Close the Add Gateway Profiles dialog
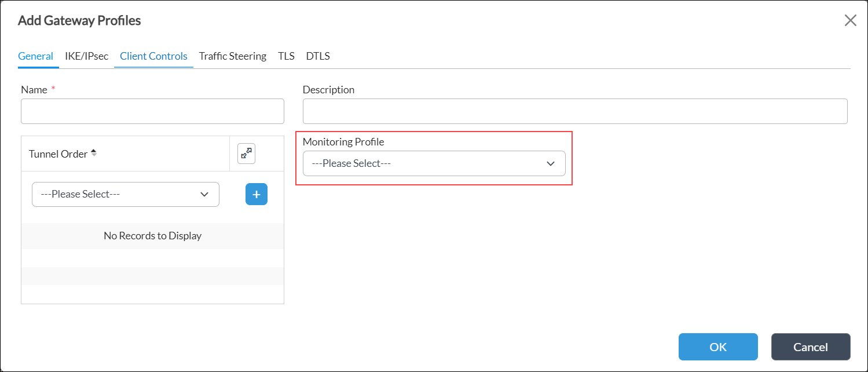Image resolution: width=868 pixels, height=372 pixels. [850, 21]
